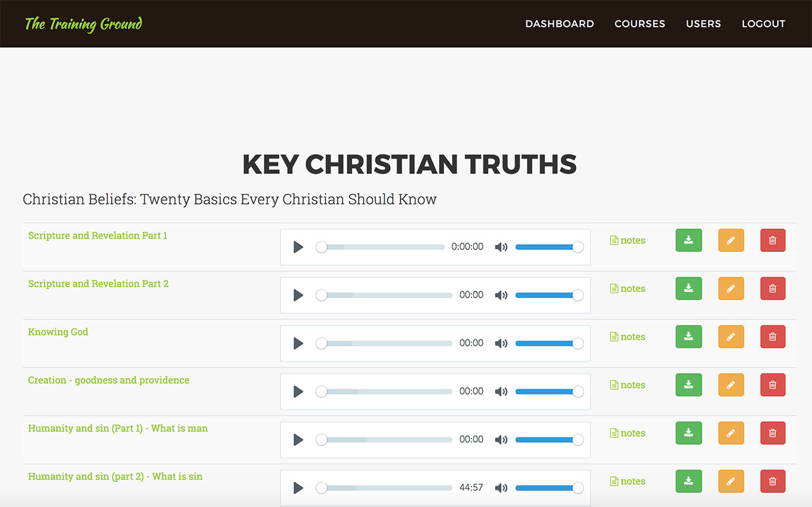Edit Humanity and sin part 2 lesson
The image size is (812, 507).
731,482
